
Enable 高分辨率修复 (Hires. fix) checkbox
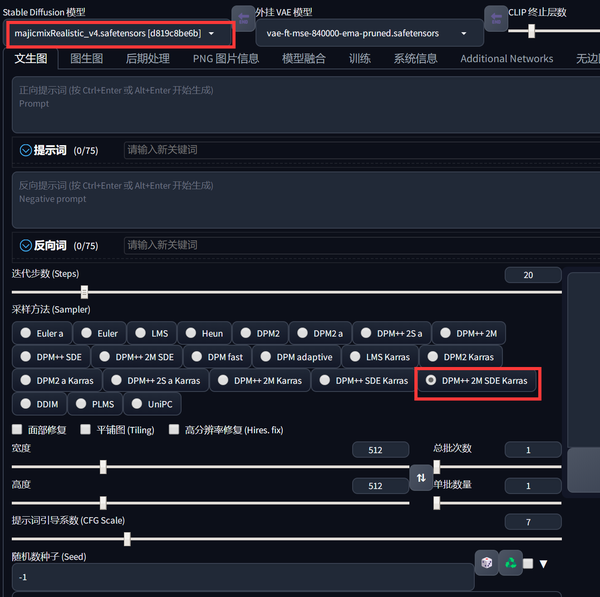tap(174, 429)
